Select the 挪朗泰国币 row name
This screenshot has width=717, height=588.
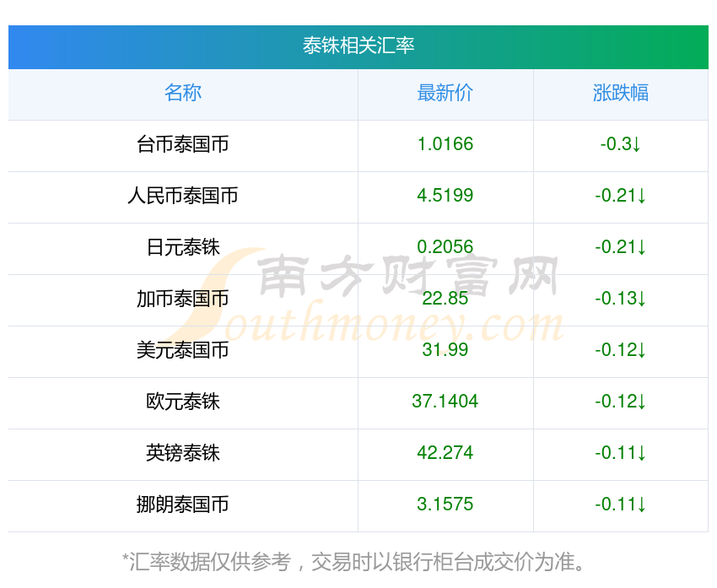(183, 504)
